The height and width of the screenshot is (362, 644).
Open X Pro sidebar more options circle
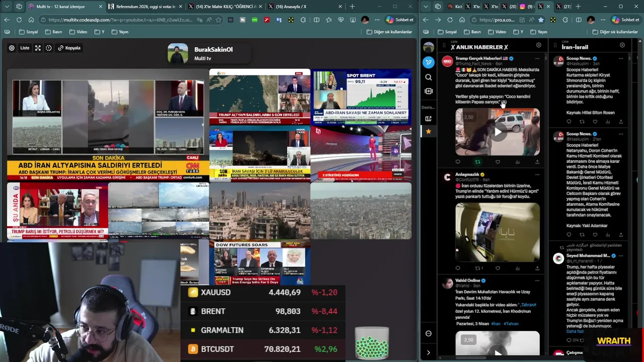pyautogui.click(x=429, y=333)
